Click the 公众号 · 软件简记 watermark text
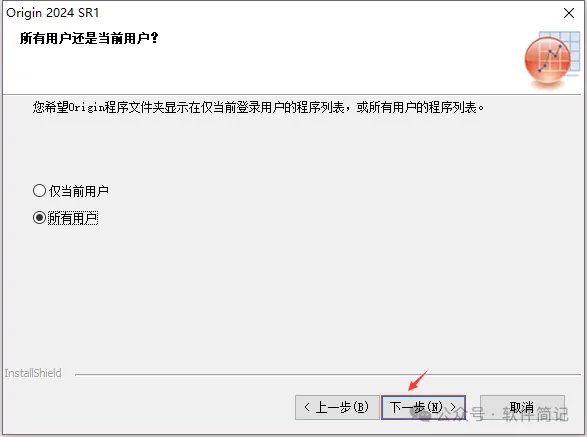Image resolution: width=587 pixels, height=437 pixels. [503, 414]
